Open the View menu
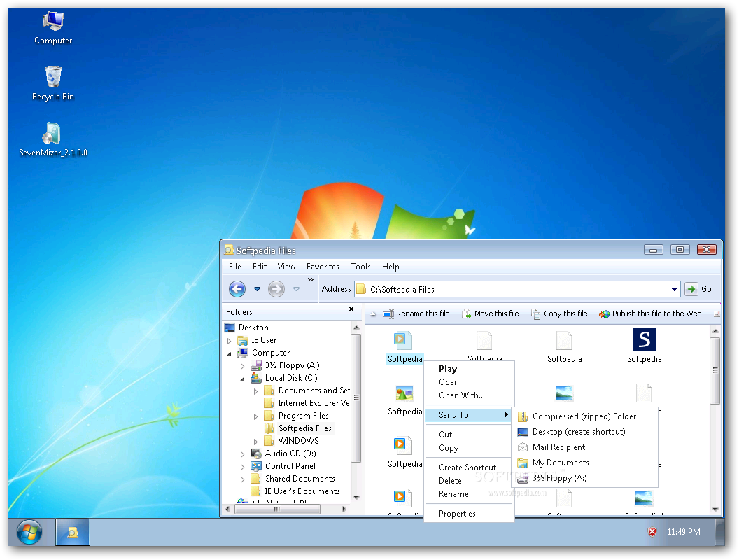 click(286, 267)
